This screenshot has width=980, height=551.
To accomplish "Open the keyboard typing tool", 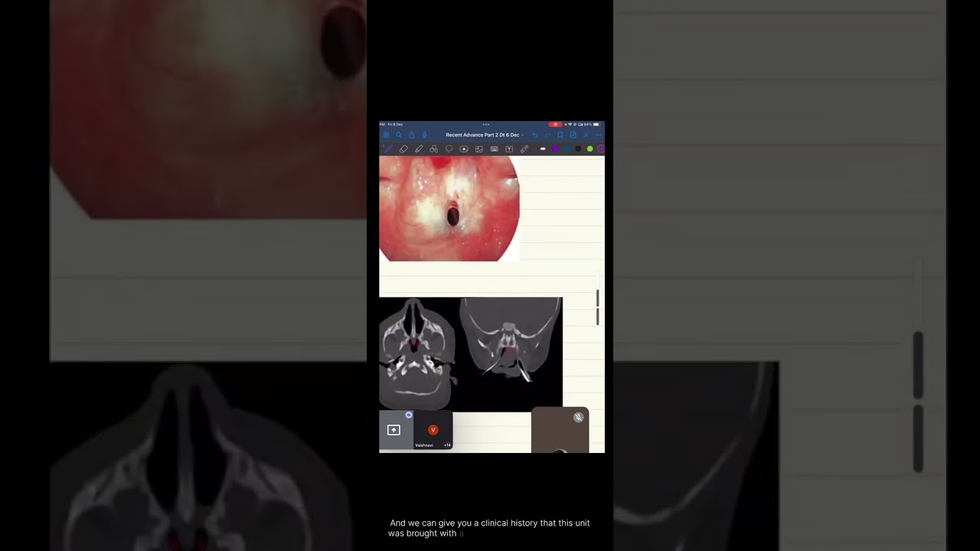I will click(x=495, y=148).
